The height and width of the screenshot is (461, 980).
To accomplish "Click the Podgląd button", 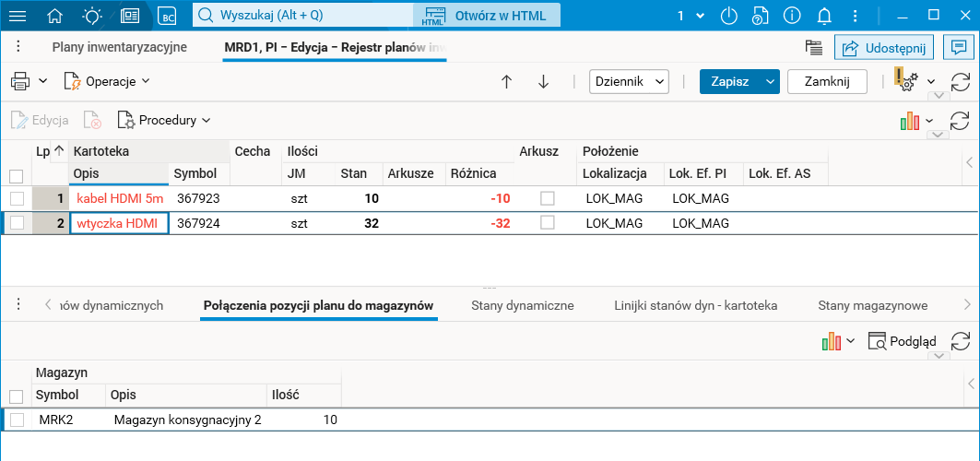I will point(903,341).
